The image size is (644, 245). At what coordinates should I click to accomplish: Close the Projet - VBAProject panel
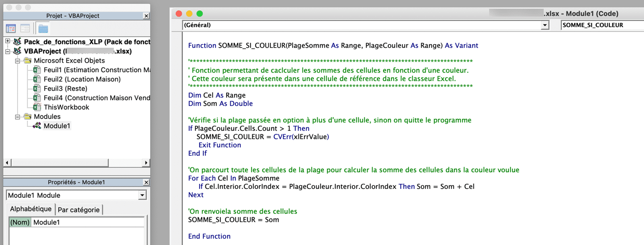(146, 16)
